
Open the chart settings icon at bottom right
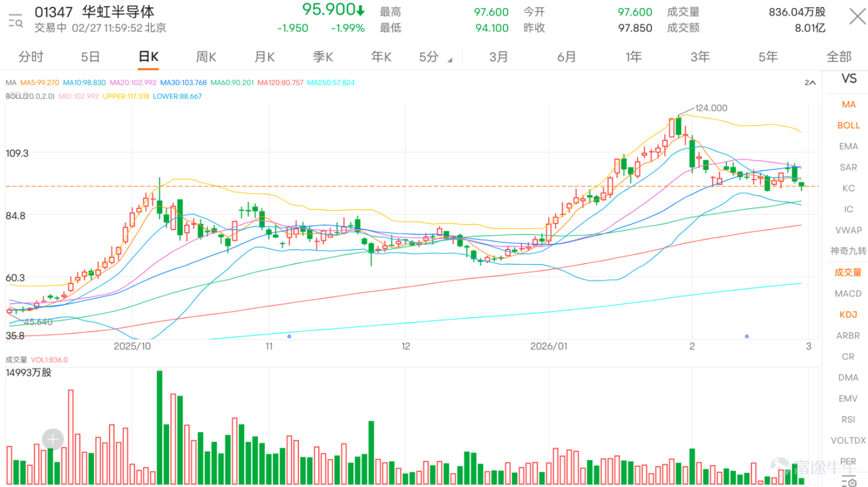point(849,482)
